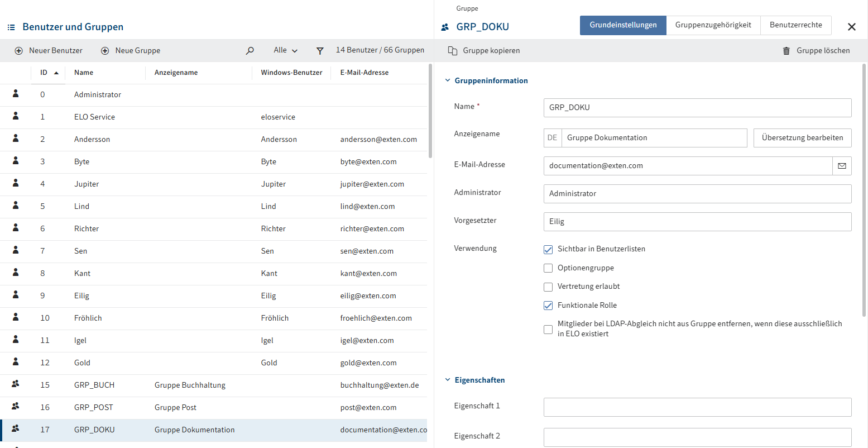Switch to the Gruppenzugehörigkeit tab
Image resolution: width=868 pixels, height=448 pixels.
pyautogui.click(x=713, y=25)
